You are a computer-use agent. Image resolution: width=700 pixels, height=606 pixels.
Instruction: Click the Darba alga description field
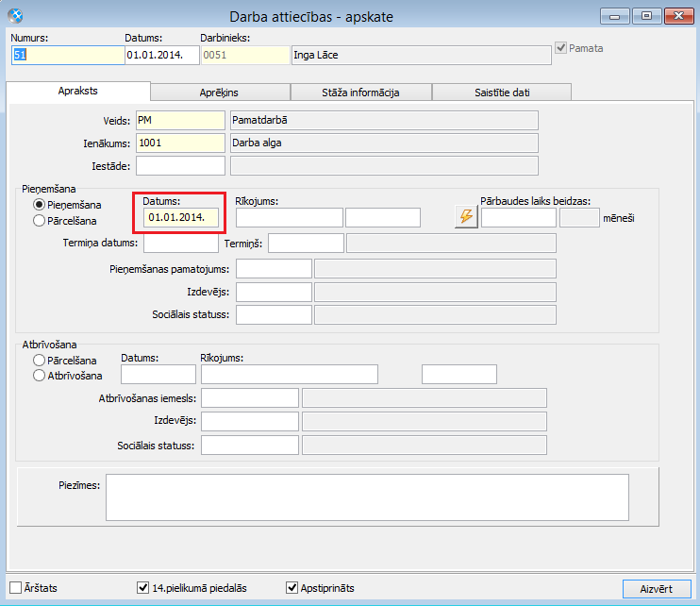click(384, 143)
